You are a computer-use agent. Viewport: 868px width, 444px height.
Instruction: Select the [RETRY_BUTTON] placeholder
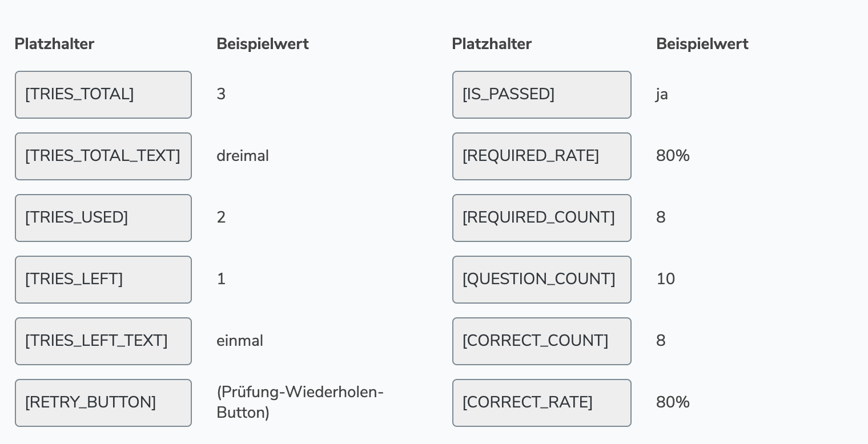[103, 403]
